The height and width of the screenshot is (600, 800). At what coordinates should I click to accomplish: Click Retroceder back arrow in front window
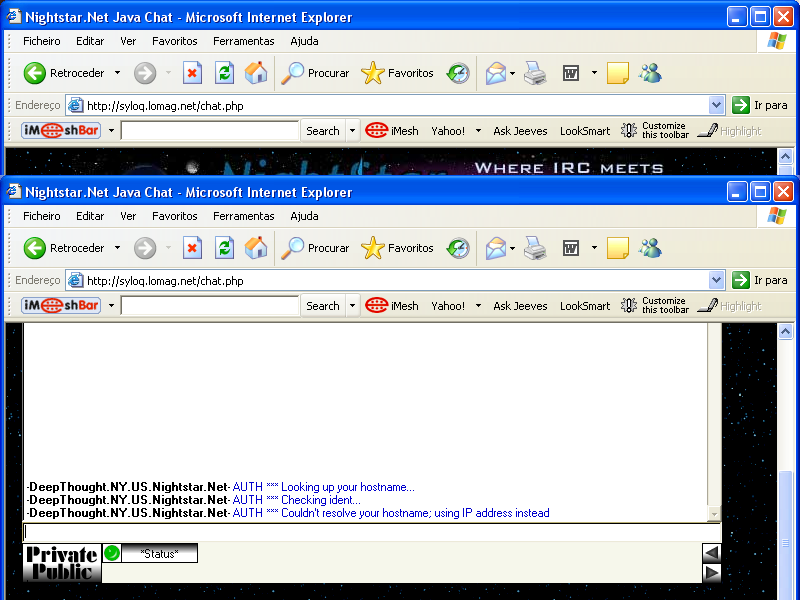35,248
